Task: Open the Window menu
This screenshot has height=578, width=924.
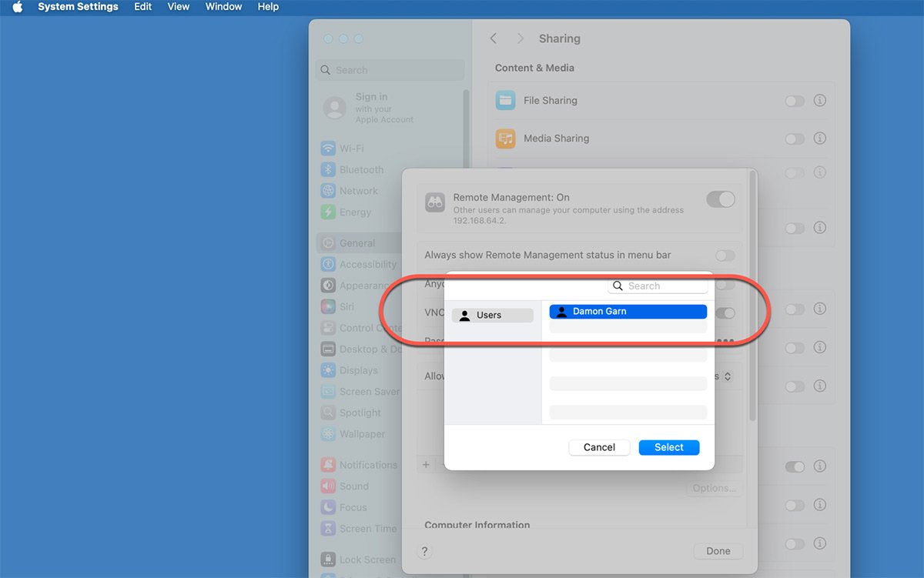Action: click(223, 7)
